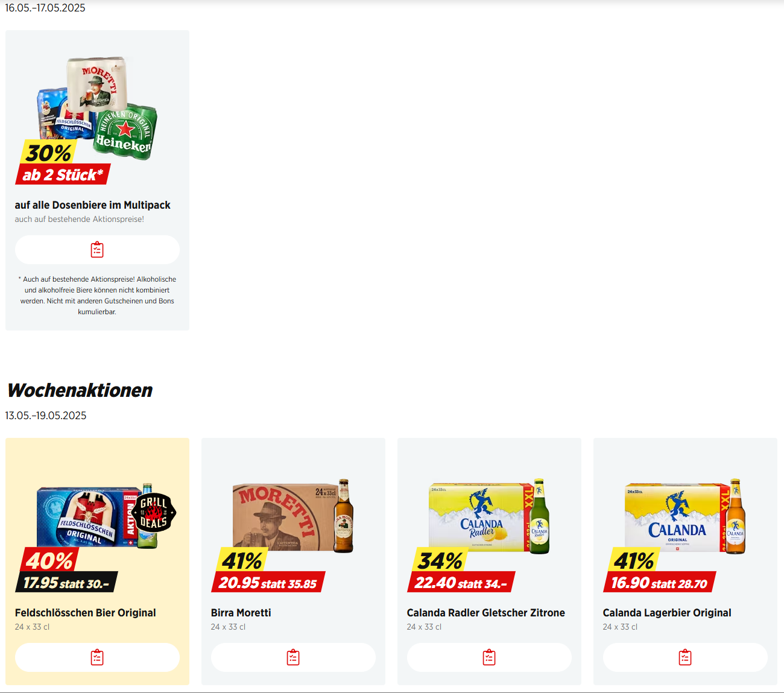Open the Calanda Radler product image
784x693 pixels.
pos(489,516)
